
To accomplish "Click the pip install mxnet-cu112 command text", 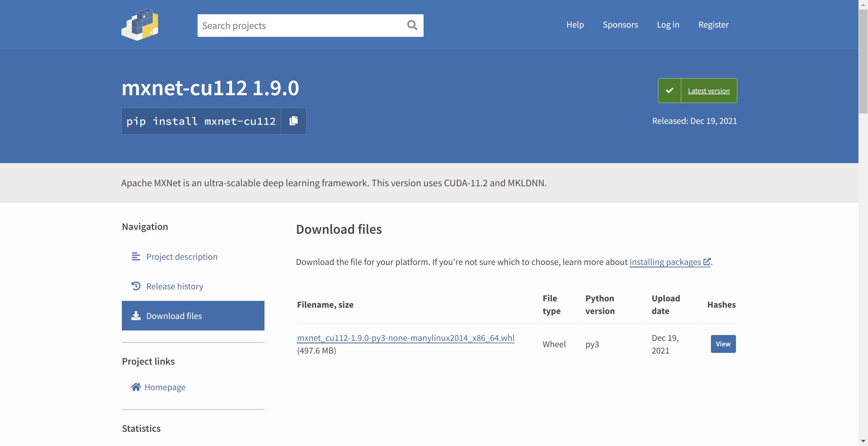I will click(201, 121).
